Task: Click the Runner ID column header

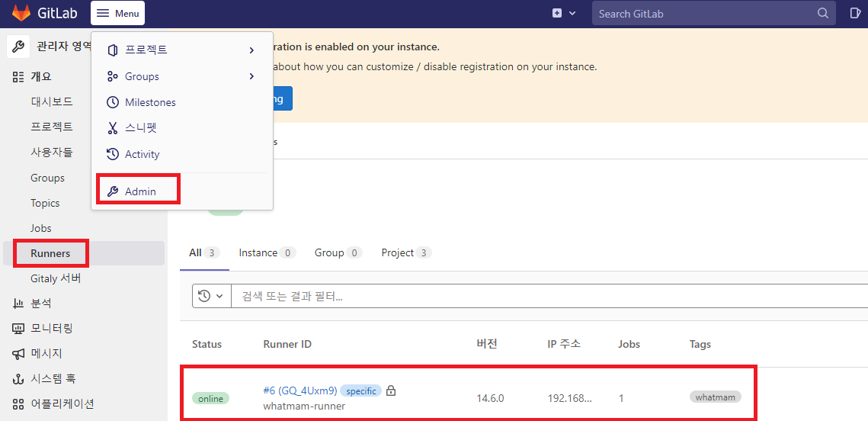Action: point(287,344)
